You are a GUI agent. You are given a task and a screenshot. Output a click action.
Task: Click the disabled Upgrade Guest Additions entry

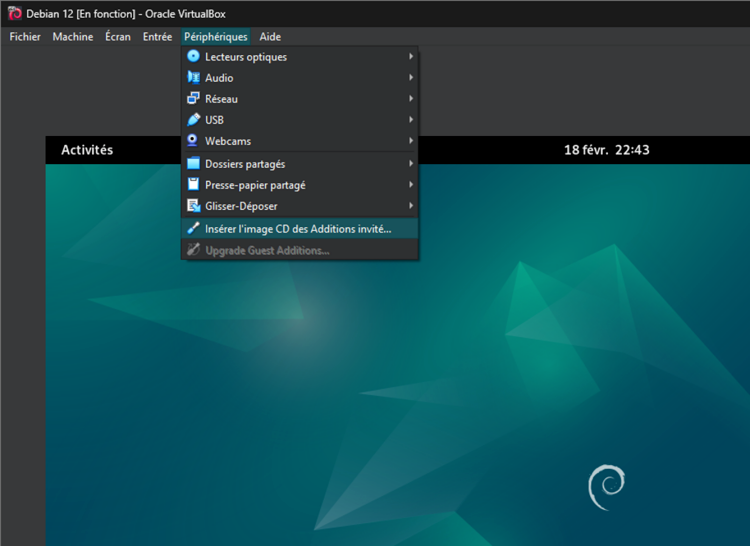300,250
